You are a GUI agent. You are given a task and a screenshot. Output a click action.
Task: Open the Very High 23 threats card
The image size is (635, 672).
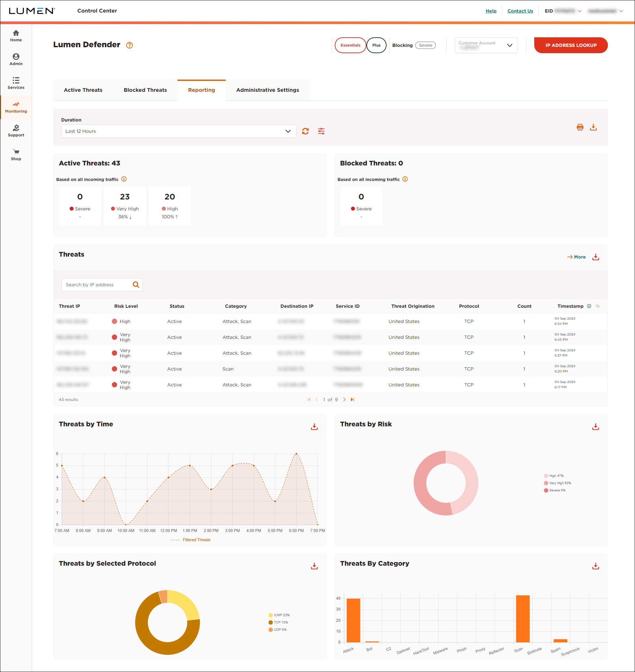(125, 206)
